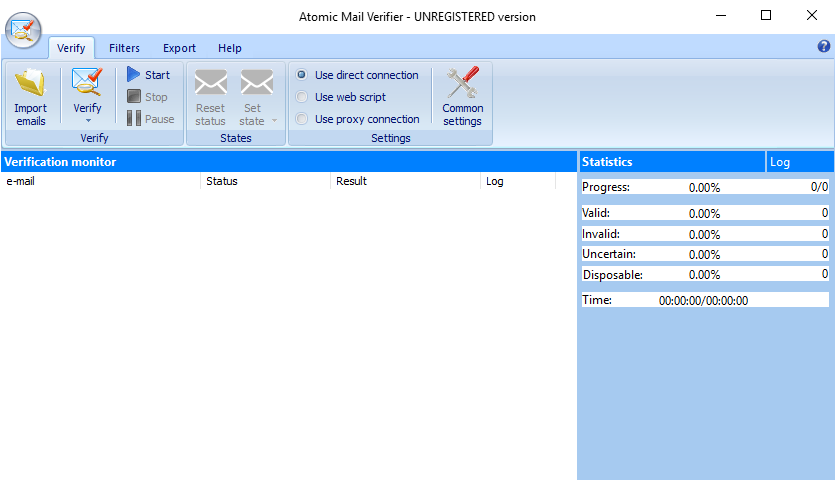The height and width of the screenshot is (480, 836).
Task: Sort by the Status column header
Action: tap(265, 181)
